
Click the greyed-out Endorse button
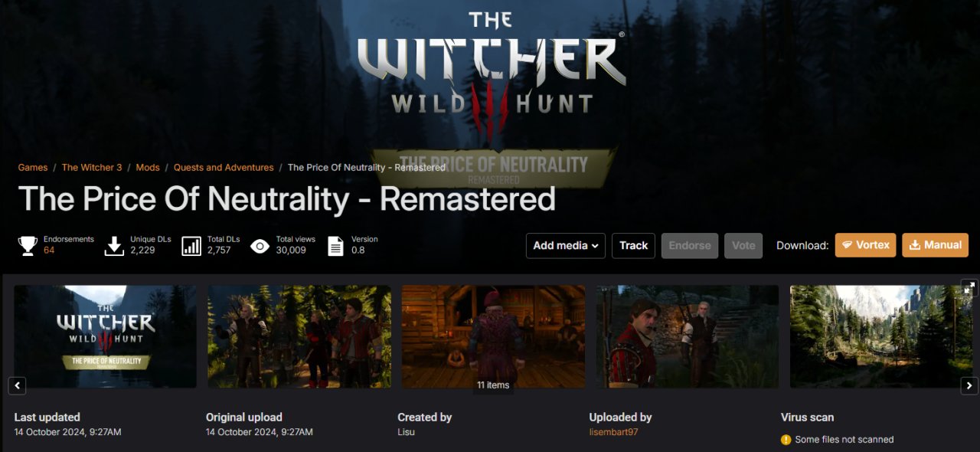(x=690, y=245)
